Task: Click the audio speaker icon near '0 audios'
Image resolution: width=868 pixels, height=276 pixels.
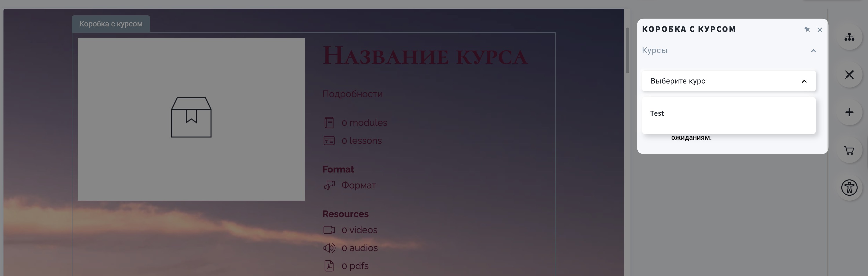Action: (329, 248)
